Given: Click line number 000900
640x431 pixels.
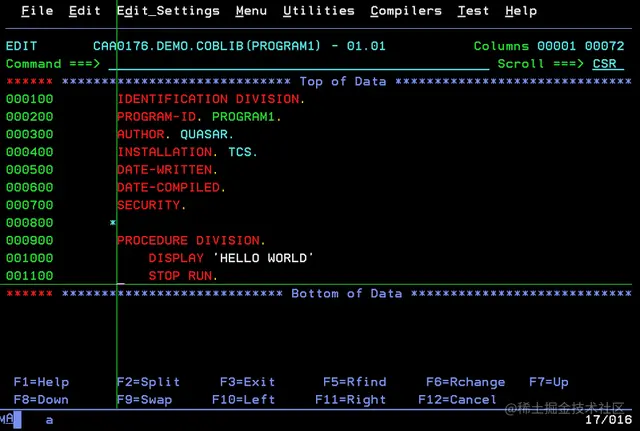Looking at the screenshot, I should pyautogui.click(x=29, y=240).
